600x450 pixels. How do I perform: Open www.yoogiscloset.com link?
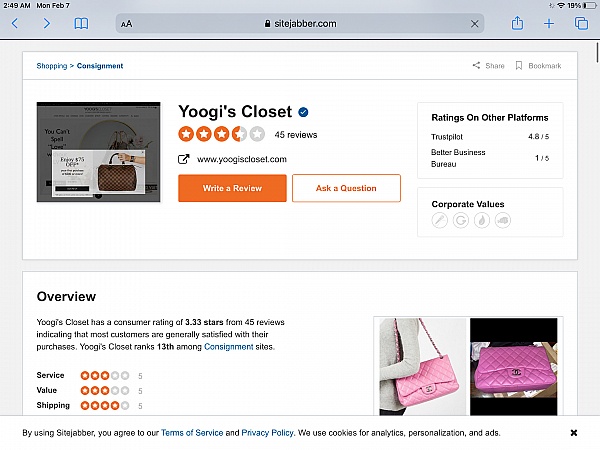(x=241, y=159)
